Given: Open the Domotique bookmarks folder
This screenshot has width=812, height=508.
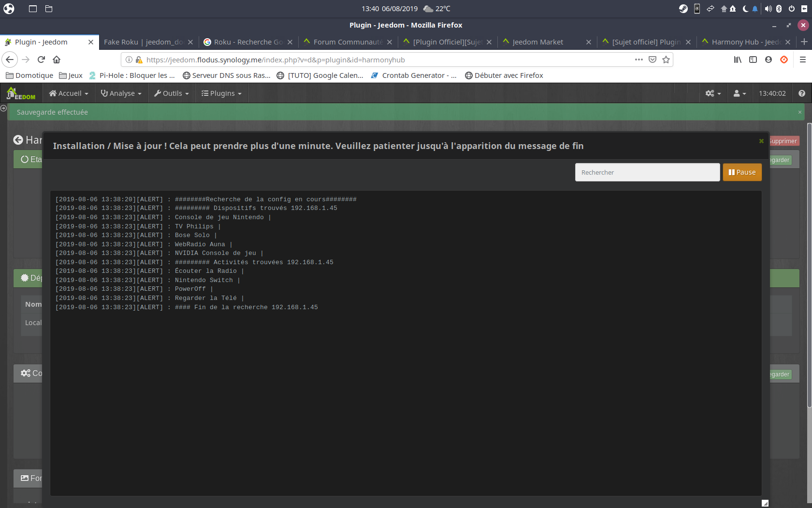Looking at the screenshot, I should click(x=29, y=75).
